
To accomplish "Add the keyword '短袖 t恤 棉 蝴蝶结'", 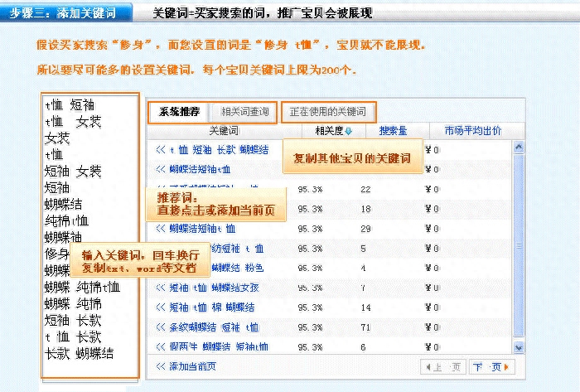I will [212, 307].
